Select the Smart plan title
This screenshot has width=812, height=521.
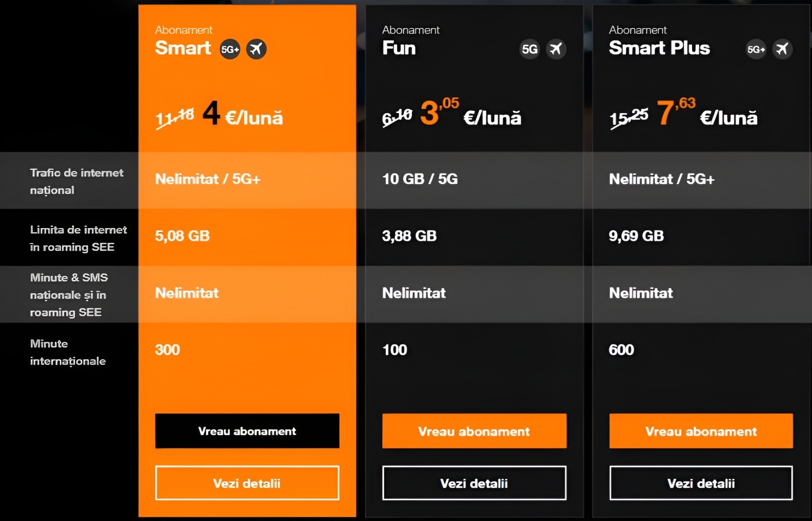pos(183,48)
